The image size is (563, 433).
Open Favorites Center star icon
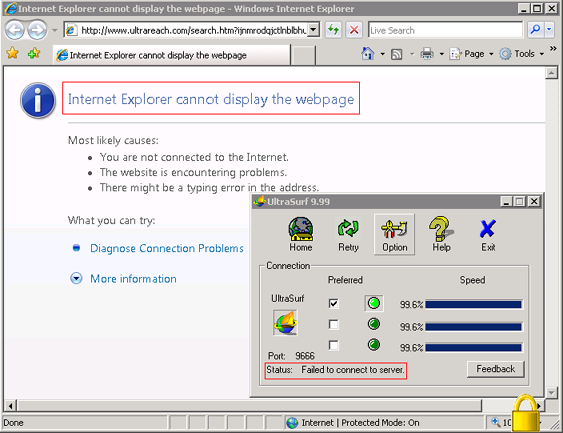13,53
